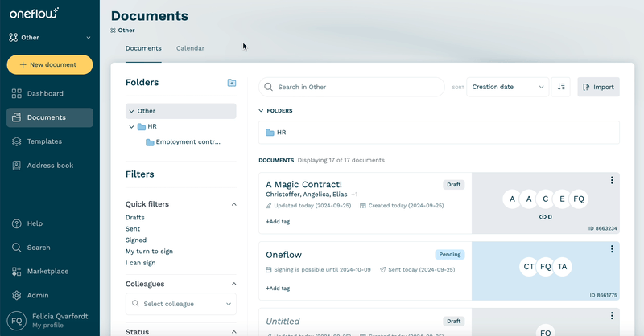Open the Marketplace page

(50, 271)
